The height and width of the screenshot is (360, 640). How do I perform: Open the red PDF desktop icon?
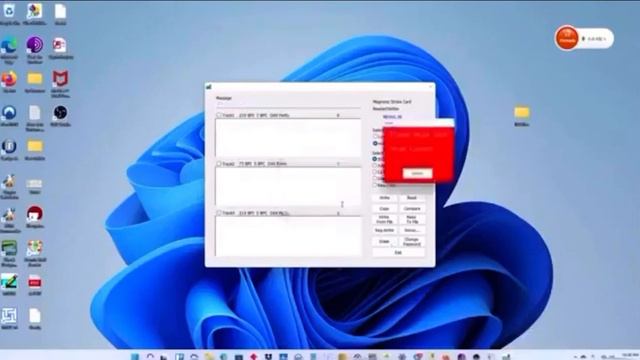coord(35,282)
